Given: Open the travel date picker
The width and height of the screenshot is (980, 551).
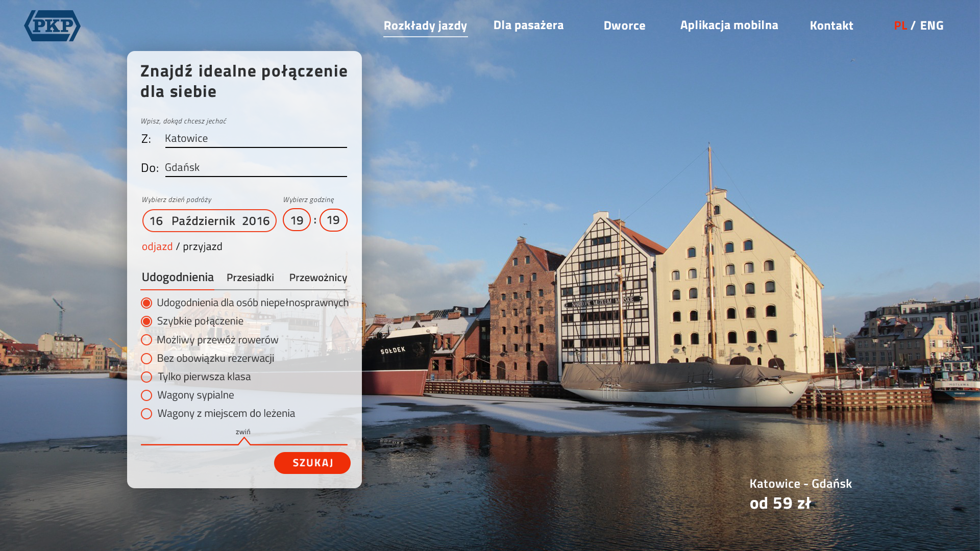Looking at the screenshot, I should [209, 220].
